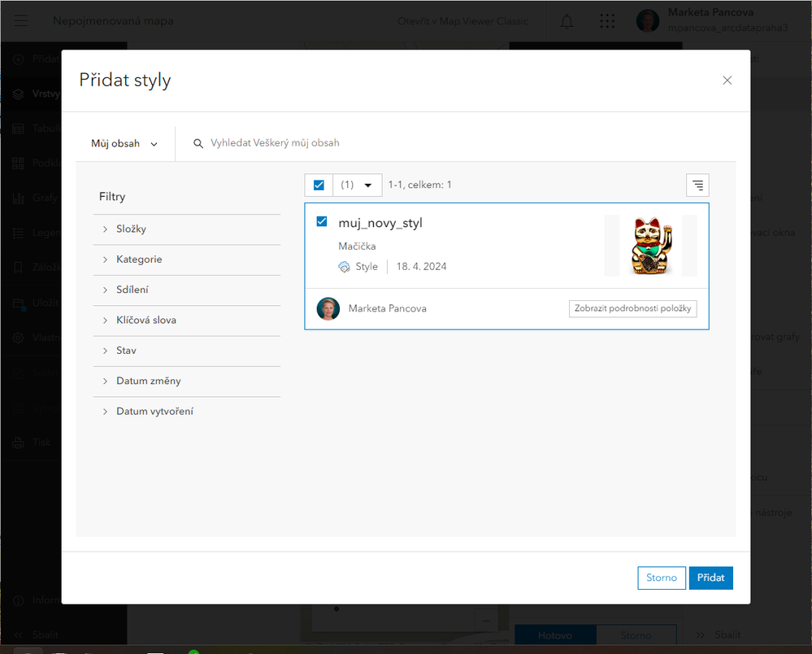Viewport: 812px width, 654px height.
Task: Expand the Datum změny filter
Action: coord(148,381)
